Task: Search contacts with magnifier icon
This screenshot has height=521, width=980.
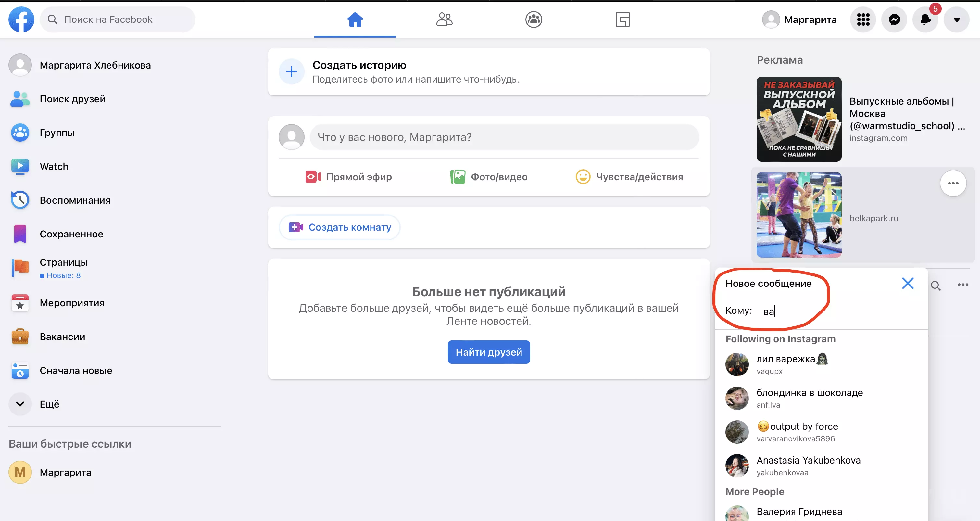Action: point(936,286)
